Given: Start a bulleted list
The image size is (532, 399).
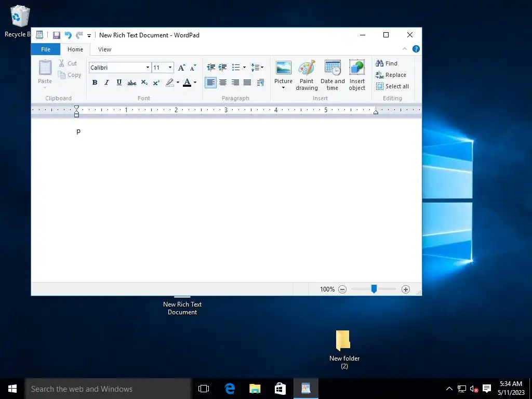Looking at the screenshot, I should click(236, 68).
